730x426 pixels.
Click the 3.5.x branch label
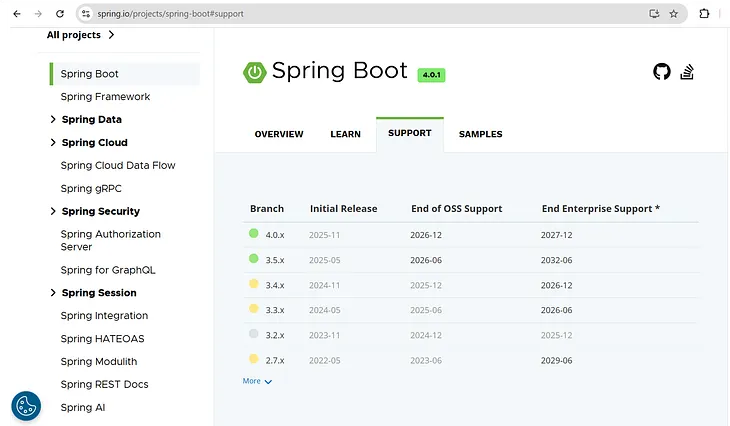[275, 260]
